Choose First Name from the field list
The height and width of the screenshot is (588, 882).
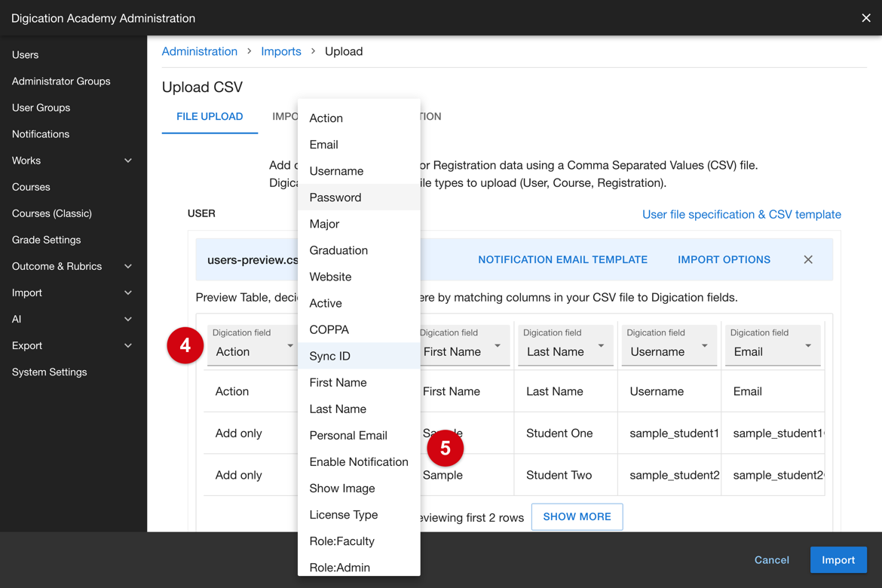click(359, 383)
